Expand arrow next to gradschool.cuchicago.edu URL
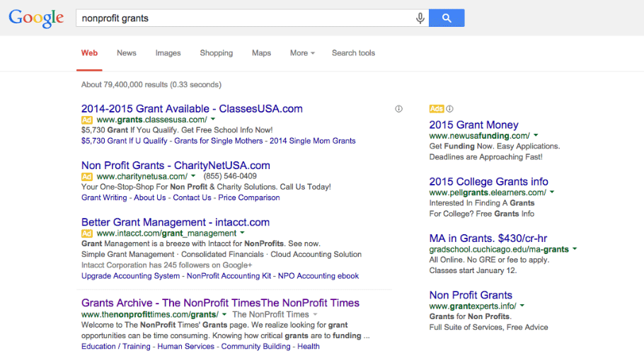 [575, 249]
